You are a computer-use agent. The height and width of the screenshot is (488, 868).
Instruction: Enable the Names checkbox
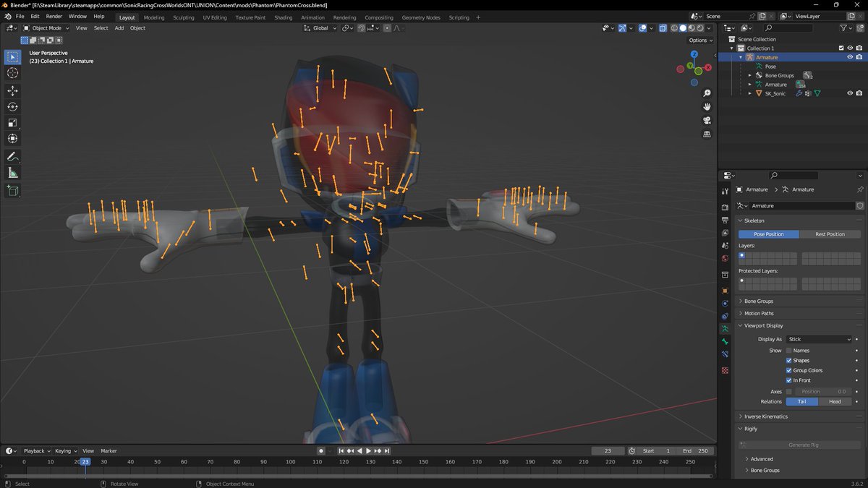pyautogui.click(x=788, y=351)
